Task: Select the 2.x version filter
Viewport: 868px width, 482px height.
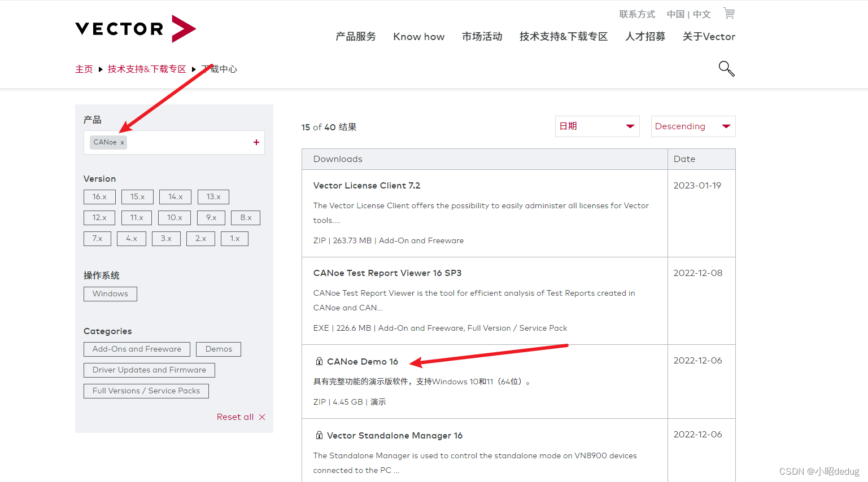Action: tap(200, 239)
